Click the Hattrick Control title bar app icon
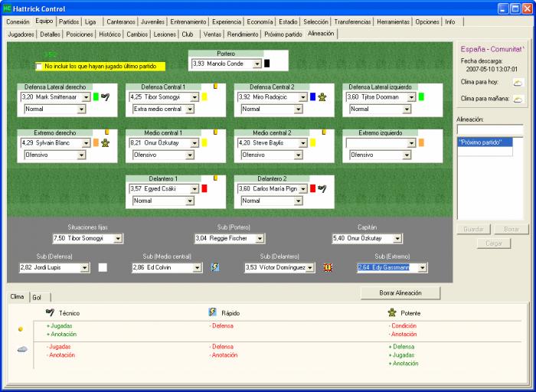536x392 pixels. (7, 8)
